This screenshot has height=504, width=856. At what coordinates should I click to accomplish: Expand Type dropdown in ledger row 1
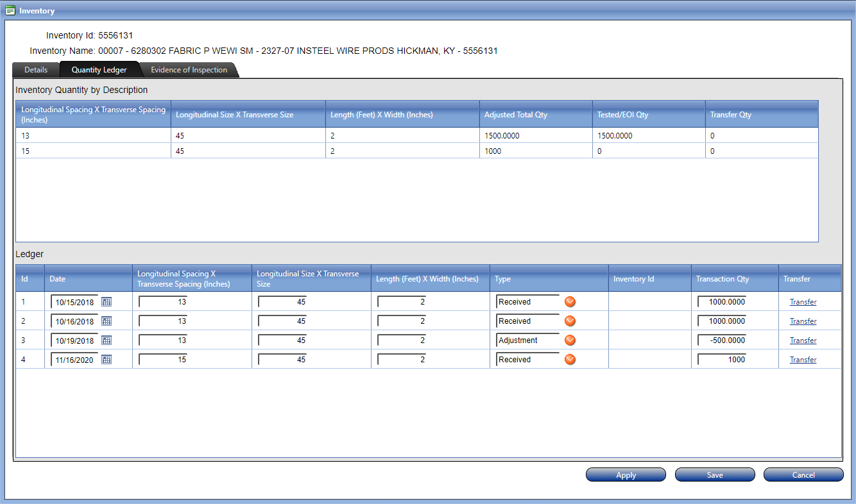pos(570,302)
